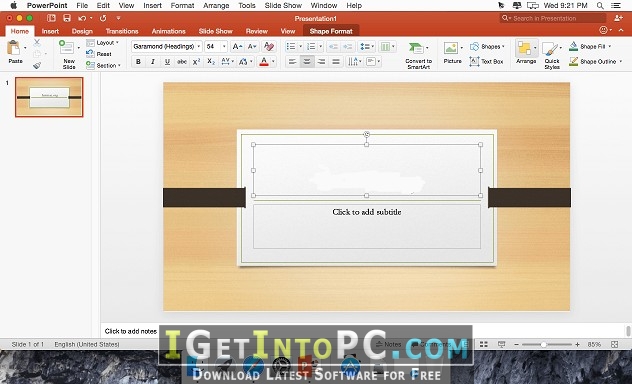Toggle the sidebar panel icon in title bar
This screenshot has width=632, height=384.
pos(51,18)
